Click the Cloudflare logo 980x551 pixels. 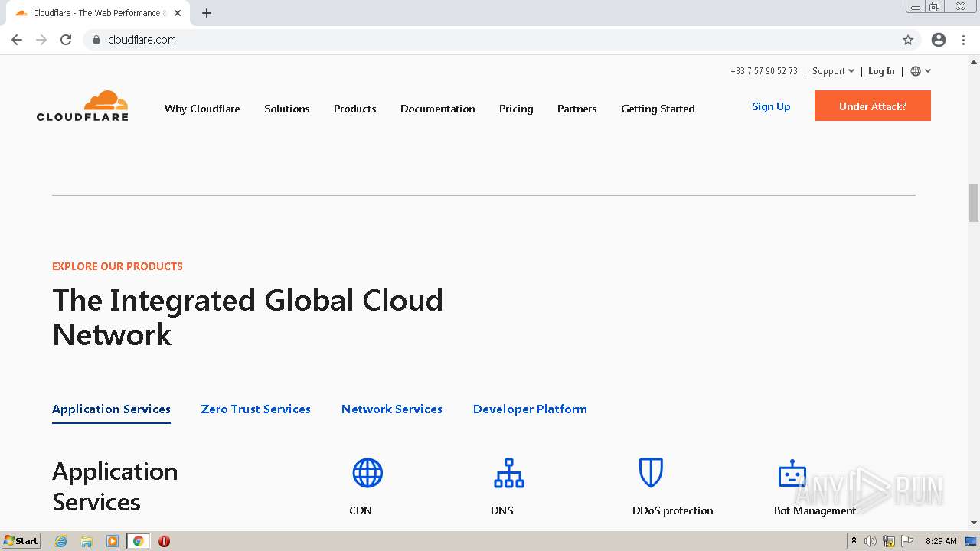click(x=83, y=106)
